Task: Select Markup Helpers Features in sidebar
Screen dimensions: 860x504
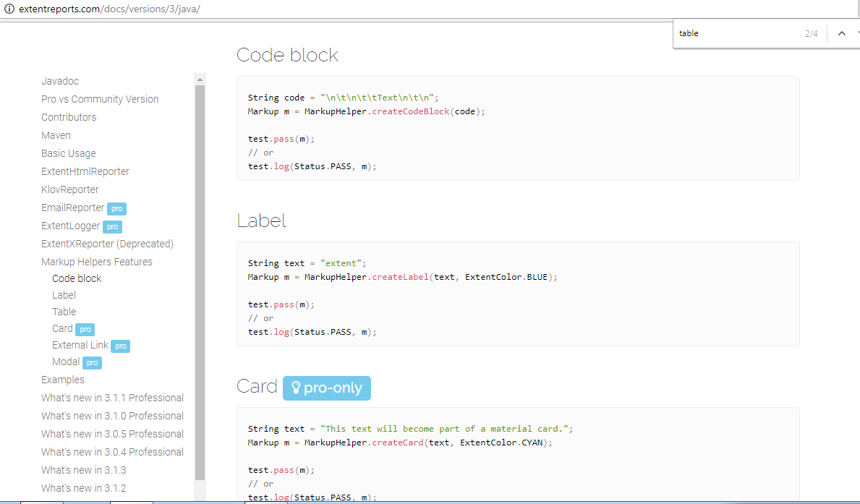Action: pyautogui.click(x=96, y=262)
